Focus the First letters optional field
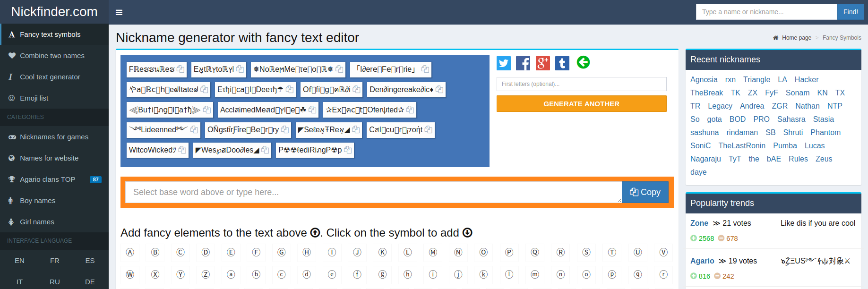Screen dimensions: 868x289 [581, 84]
